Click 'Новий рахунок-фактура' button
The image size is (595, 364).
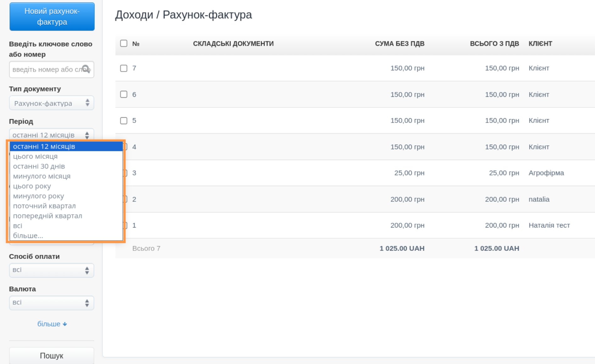pos(52,17)
